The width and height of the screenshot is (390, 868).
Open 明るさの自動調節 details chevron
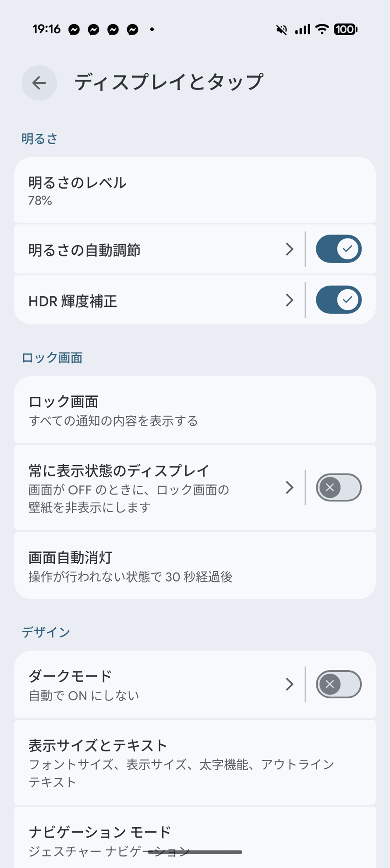coord(289,249)
